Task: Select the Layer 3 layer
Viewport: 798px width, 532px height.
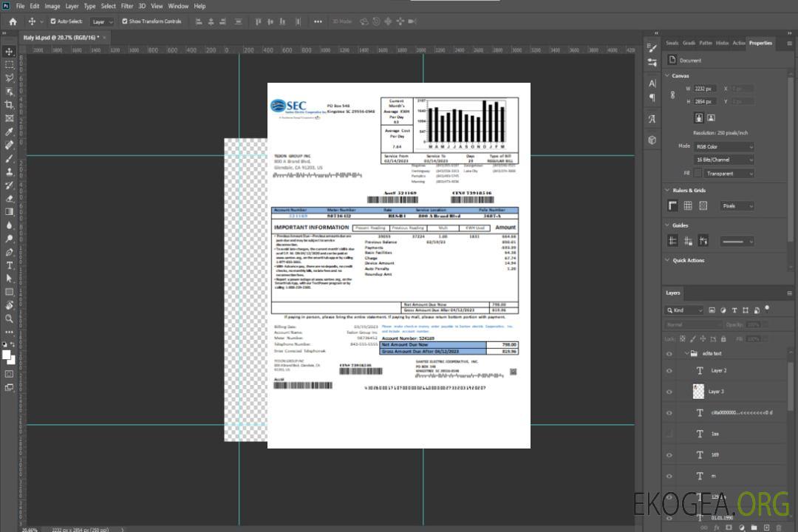Action: [x=716, y=391]
